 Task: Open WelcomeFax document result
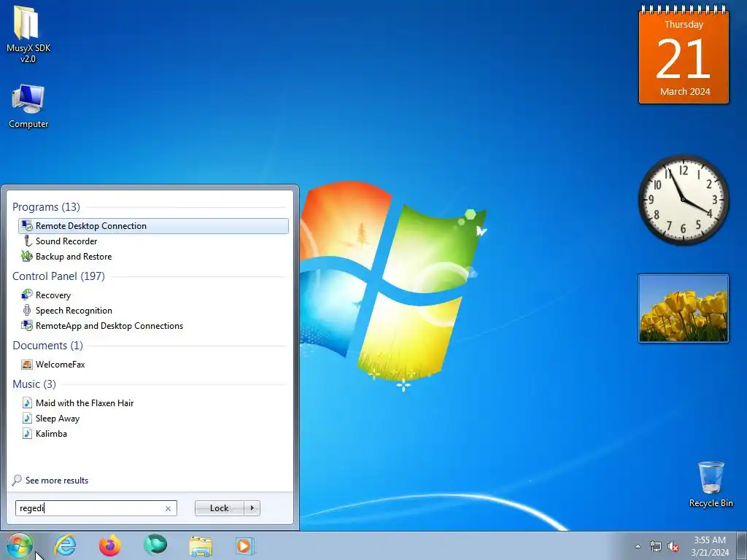point(153,365)
